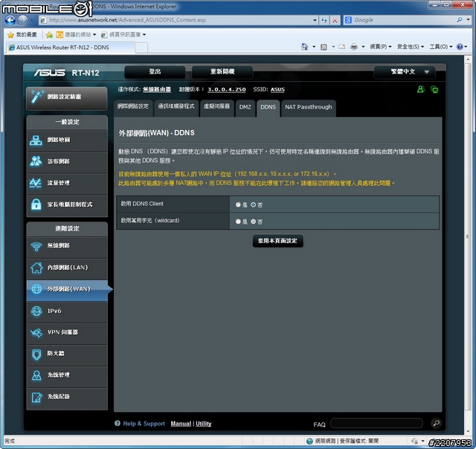
Task: Expand the 網頁快訊圖庫 dropdown
Action: pos(144,35)
